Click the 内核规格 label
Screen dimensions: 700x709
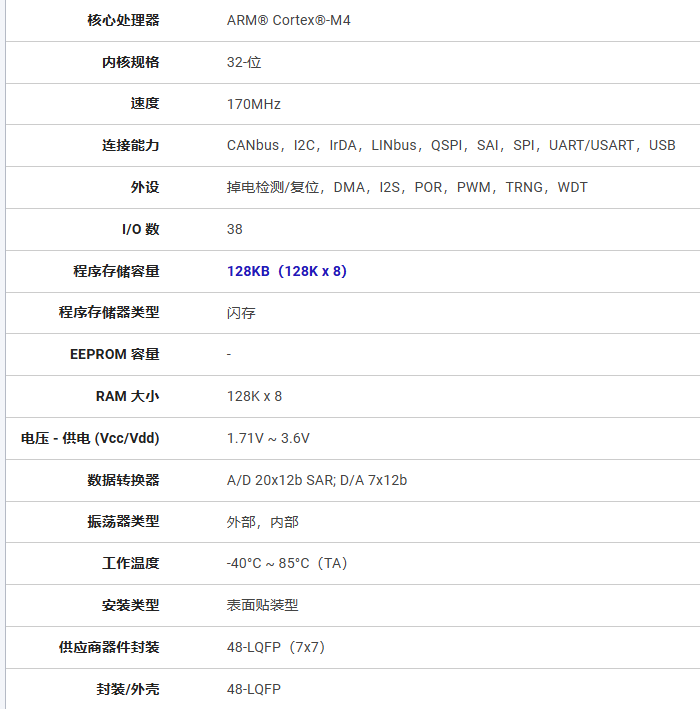130,62
